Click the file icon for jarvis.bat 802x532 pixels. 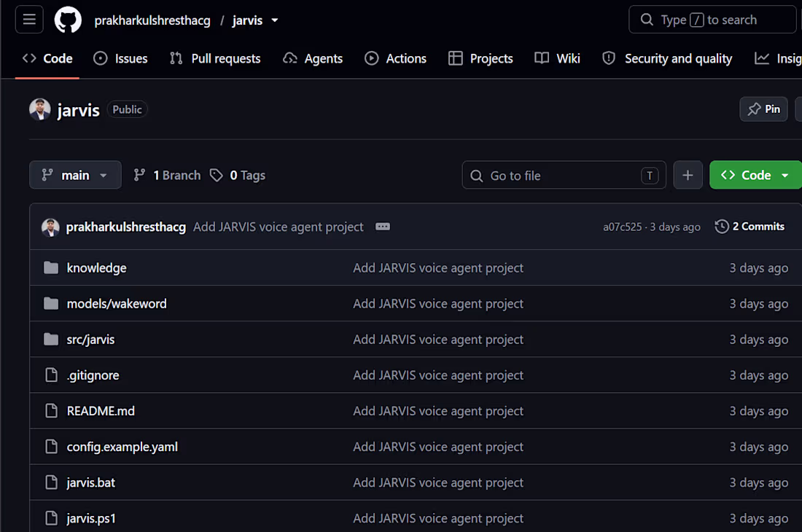point(52,482)
